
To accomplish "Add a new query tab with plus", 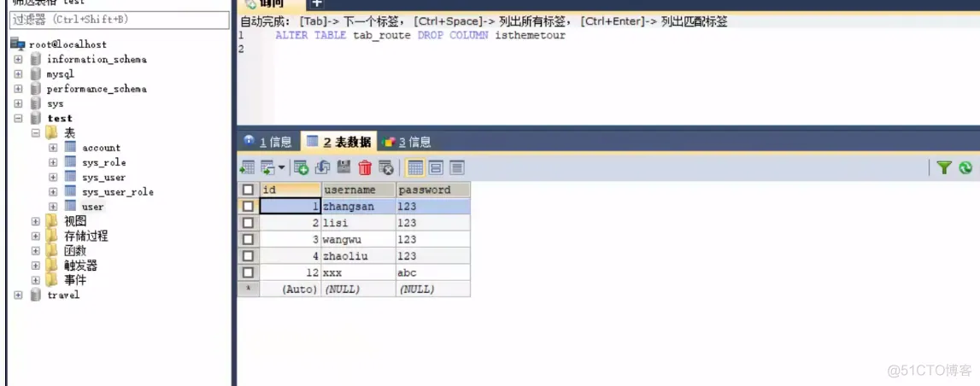I will click(316, 4).
